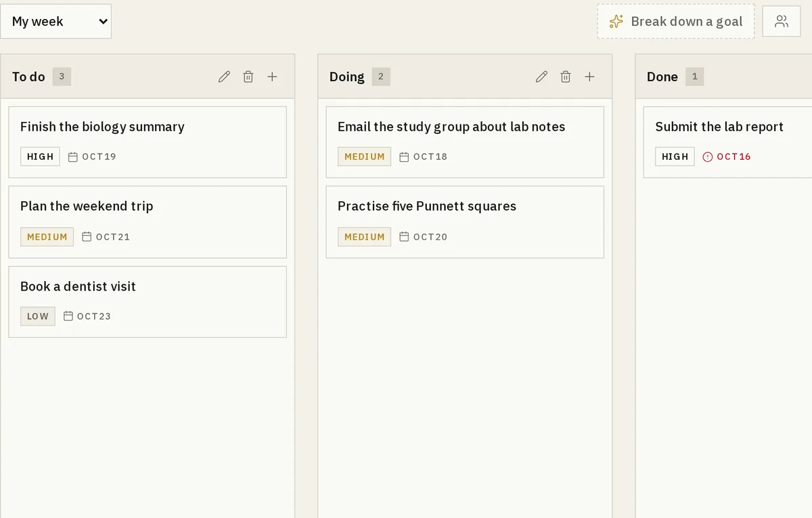Click the HIGH tag on Submit lab report card

(x=675, y=156)
